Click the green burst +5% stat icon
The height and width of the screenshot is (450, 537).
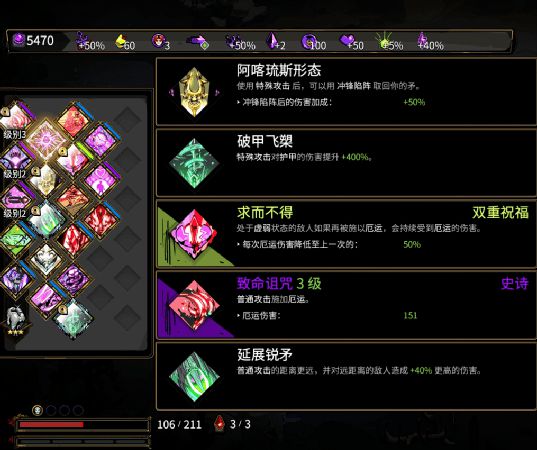pos(384,40)
